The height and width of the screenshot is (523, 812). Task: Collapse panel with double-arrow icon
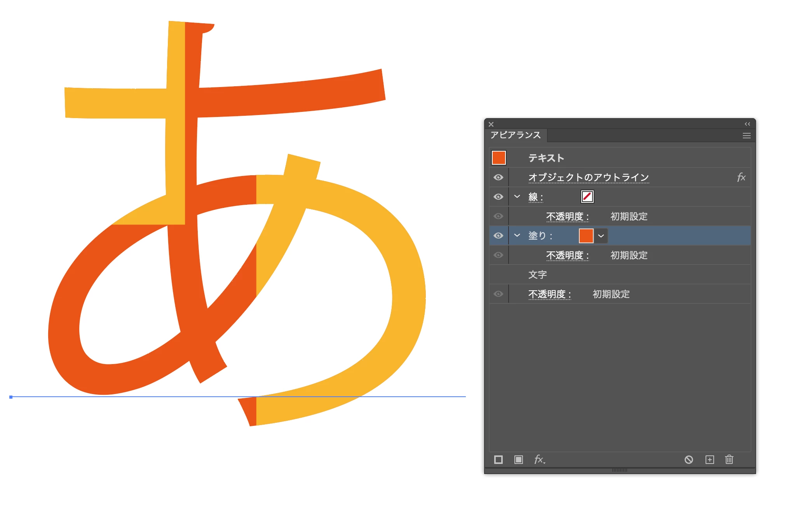(747, 124)
